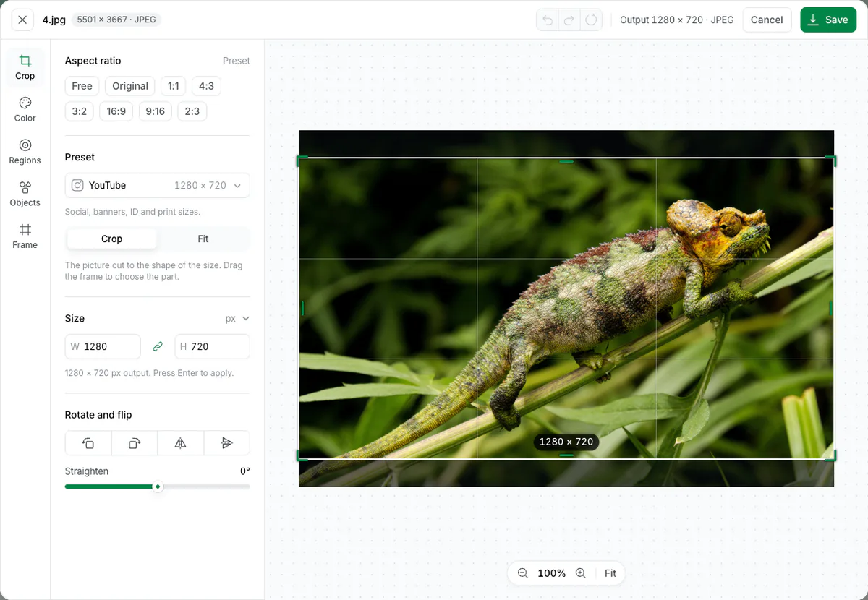
Task: Select the Free aspect ratio
Action: coord(82,86)
